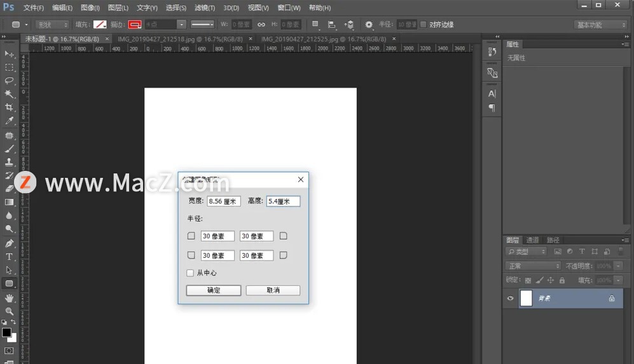634x364 pixels.
Task: Open the gear shape options
Action: pos(369,25)
